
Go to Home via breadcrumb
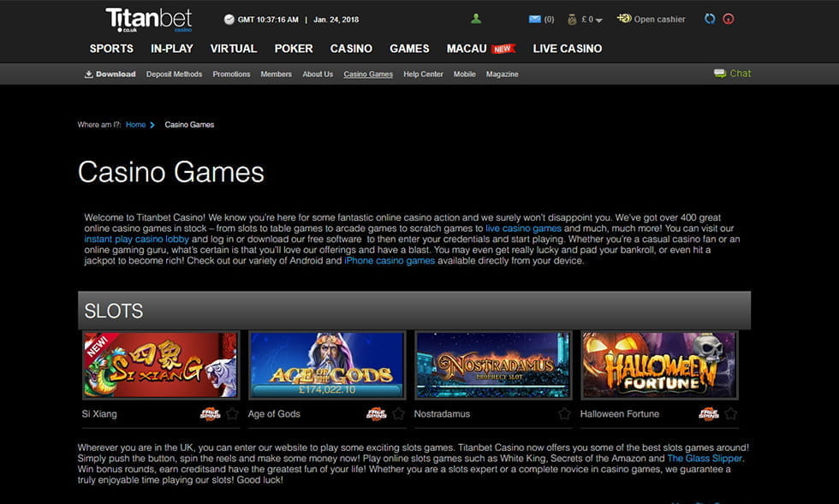[x=135, y=125]
